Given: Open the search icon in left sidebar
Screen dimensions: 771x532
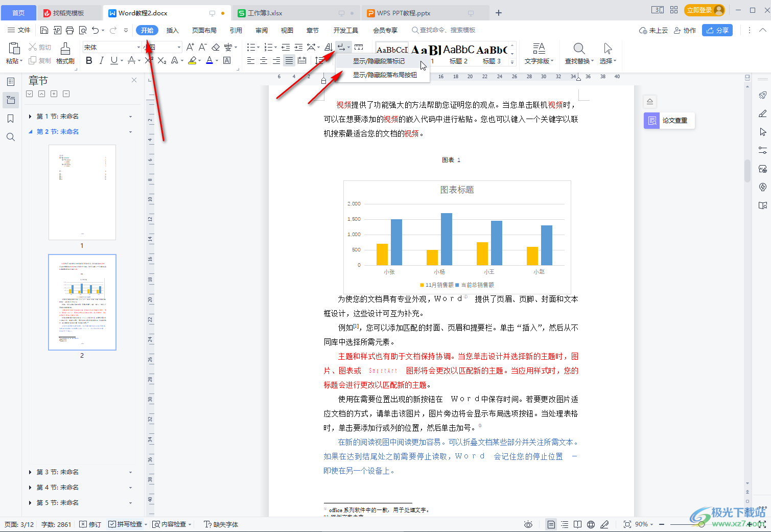Looking at the screenshot, I should coord(11,137).
